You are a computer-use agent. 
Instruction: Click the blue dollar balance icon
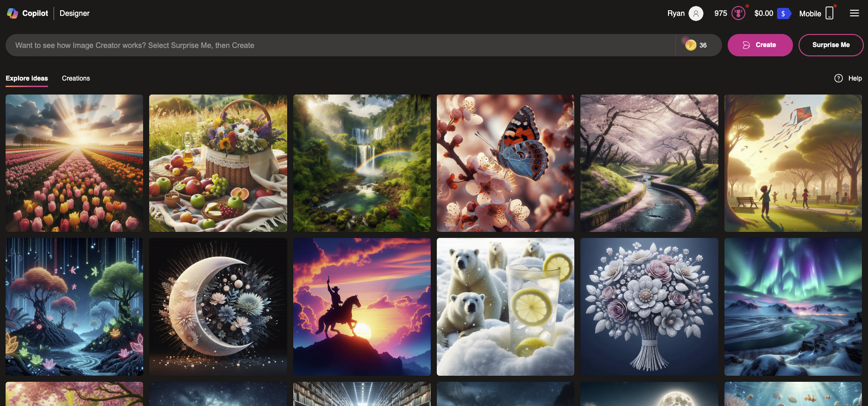coord(784,14)
